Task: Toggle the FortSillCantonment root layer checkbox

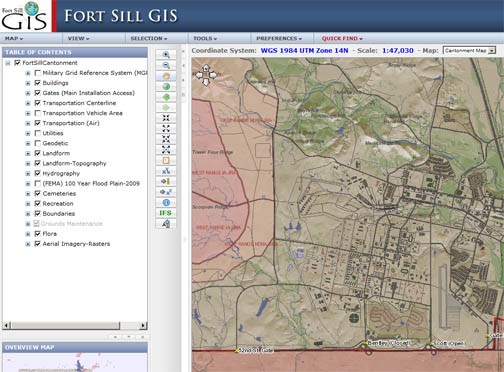Action: click(x=18, y=63)
